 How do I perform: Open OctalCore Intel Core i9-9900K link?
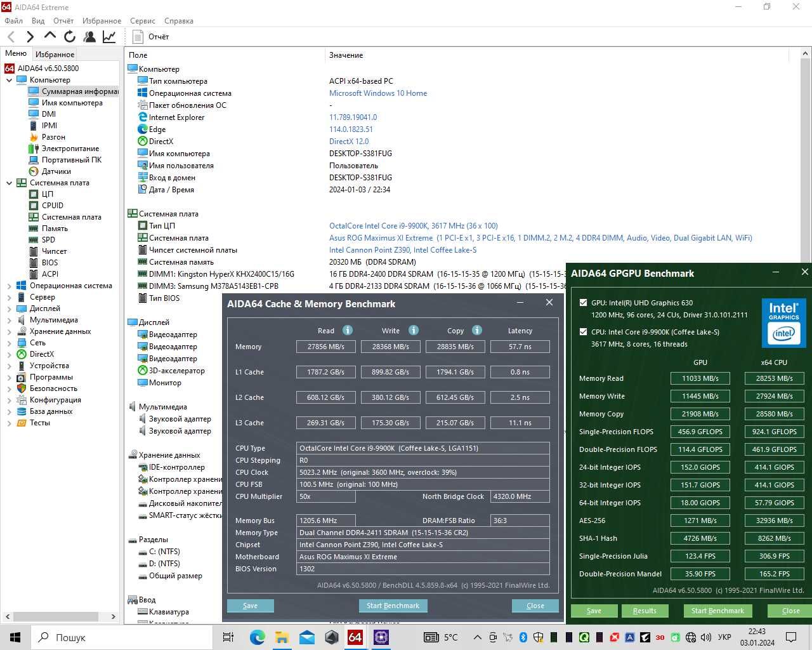point(414,226)
